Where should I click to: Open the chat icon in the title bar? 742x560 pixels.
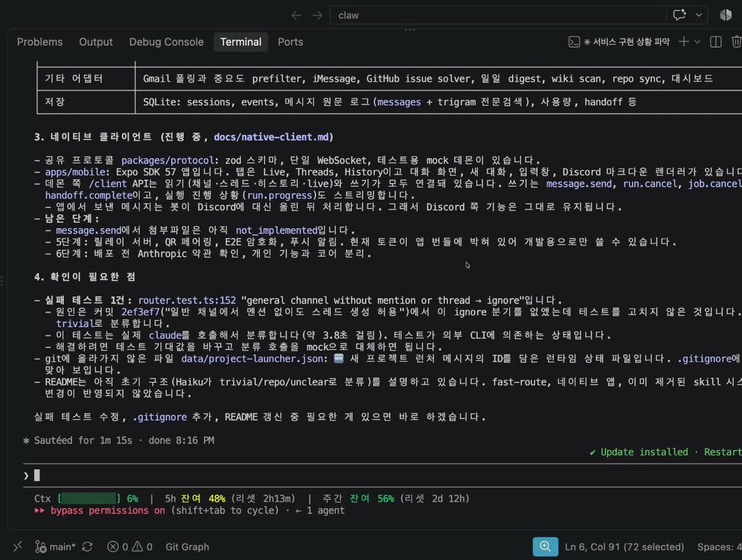pyautogui.click(x=680, y=15)
